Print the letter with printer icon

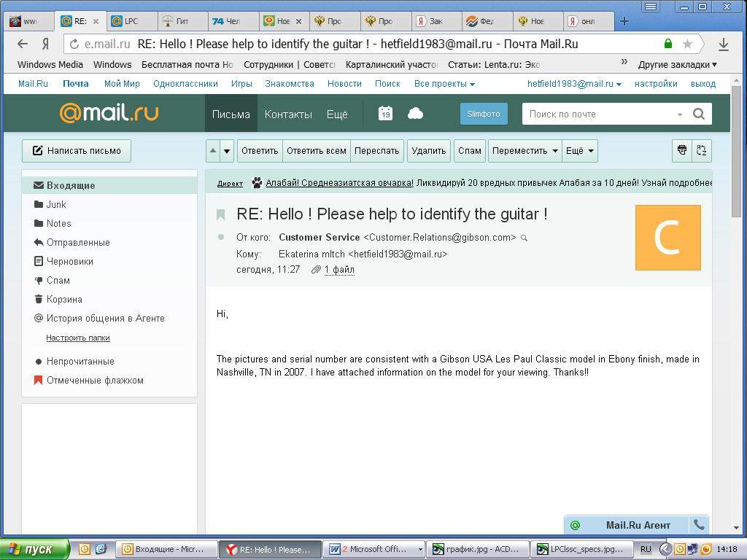[682, 150]
